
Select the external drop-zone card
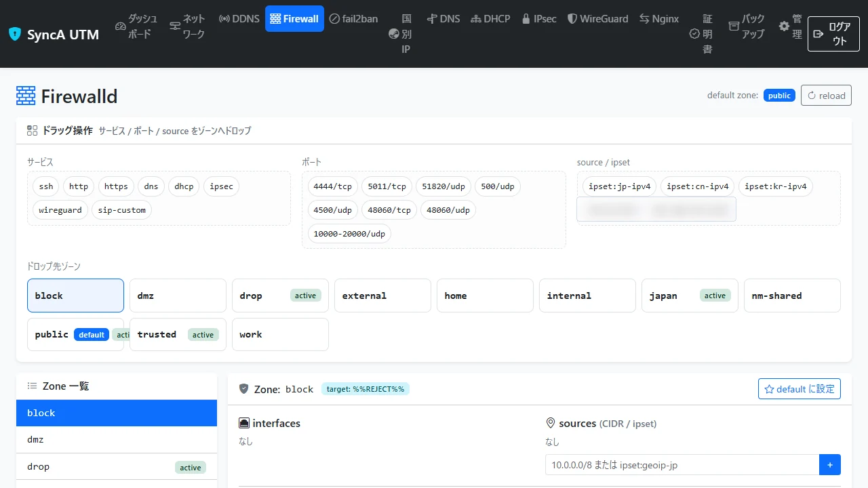[x=382, y=296]
